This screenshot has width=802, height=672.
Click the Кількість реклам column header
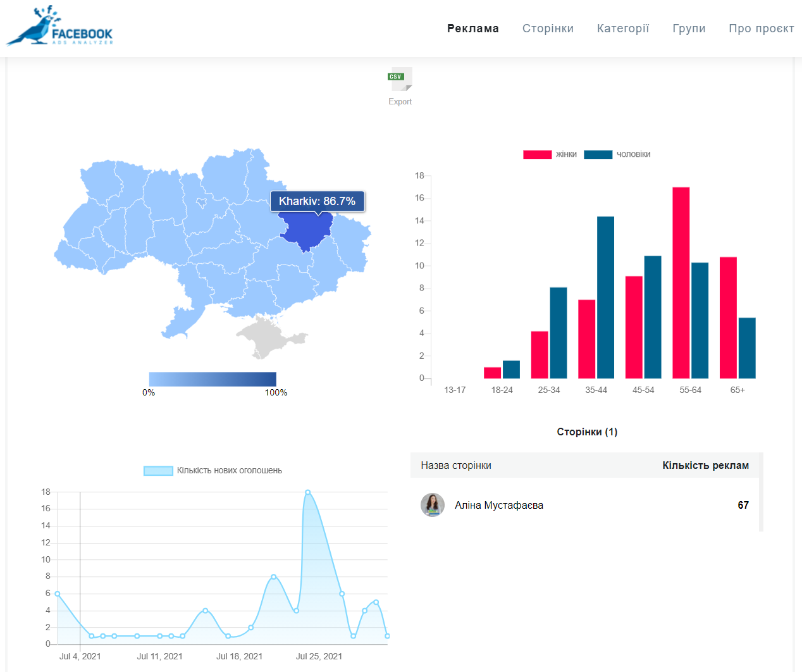click(x=705, y=465)
